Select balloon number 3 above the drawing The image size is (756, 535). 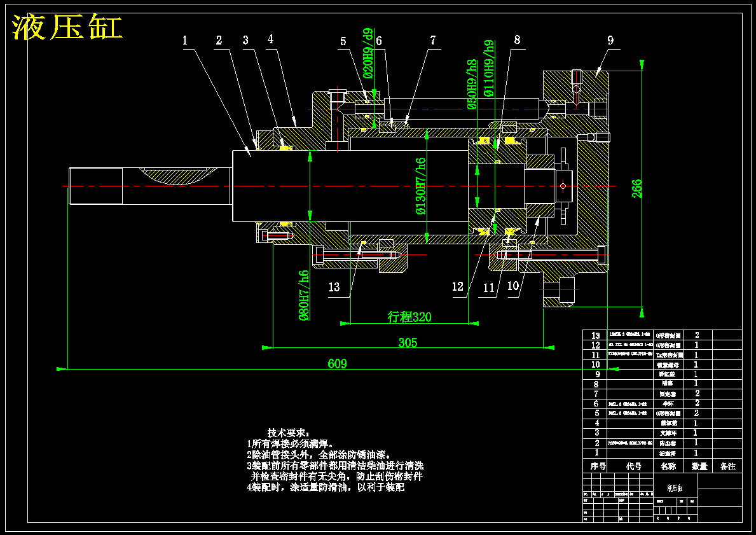246,40
